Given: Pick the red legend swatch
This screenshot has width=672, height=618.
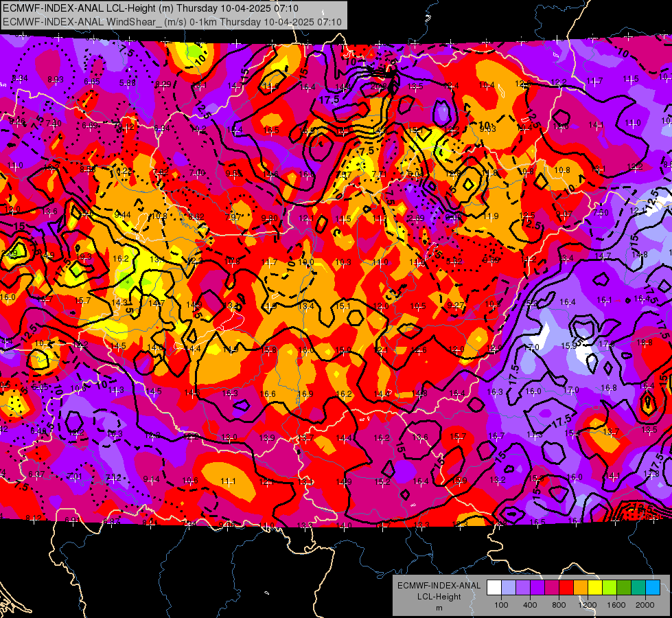Looking at the screenshot, I should tap(566, 588).
